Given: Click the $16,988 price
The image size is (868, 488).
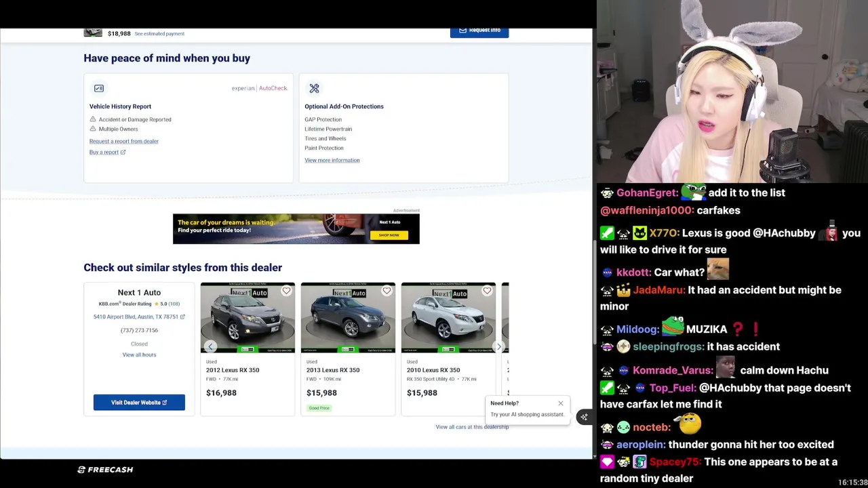Looking at the screenshot, I should 221,392.
